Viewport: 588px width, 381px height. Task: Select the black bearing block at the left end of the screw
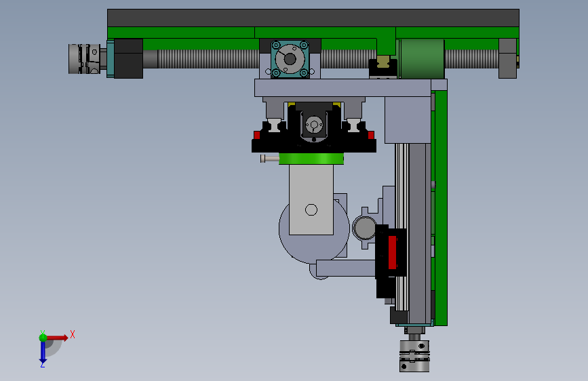tap(128, 59)
